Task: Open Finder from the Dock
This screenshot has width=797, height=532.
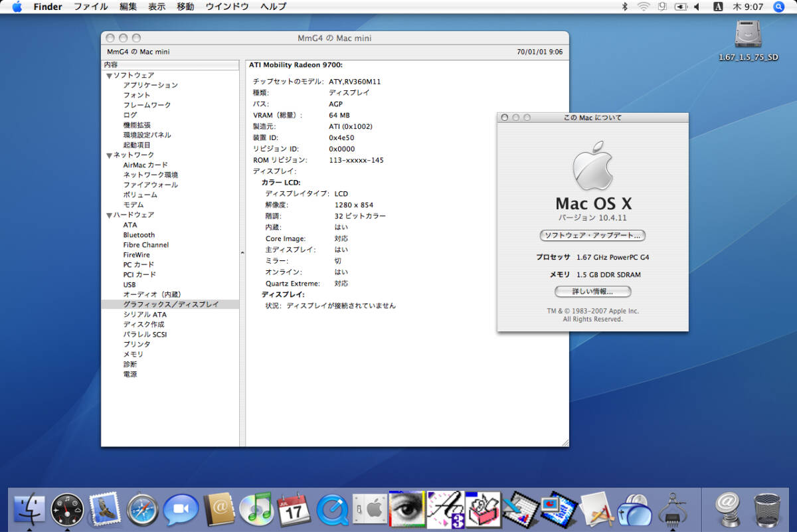Action: (30, 509)
